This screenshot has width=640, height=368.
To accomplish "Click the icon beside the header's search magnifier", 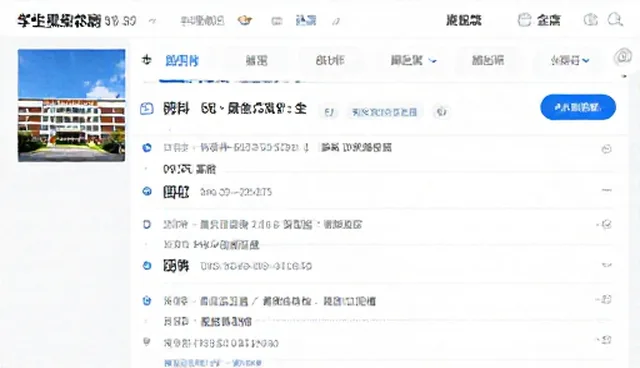I will (590, 19).
